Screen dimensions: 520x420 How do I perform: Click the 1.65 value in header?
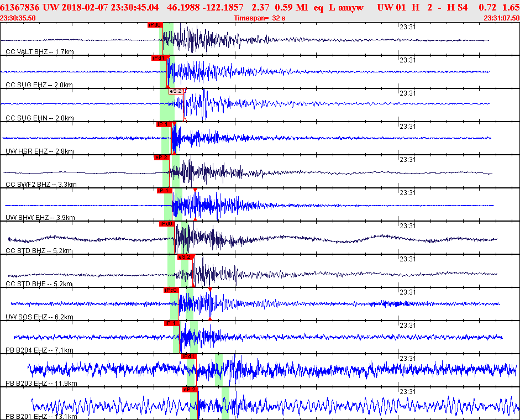coord(511,7)
